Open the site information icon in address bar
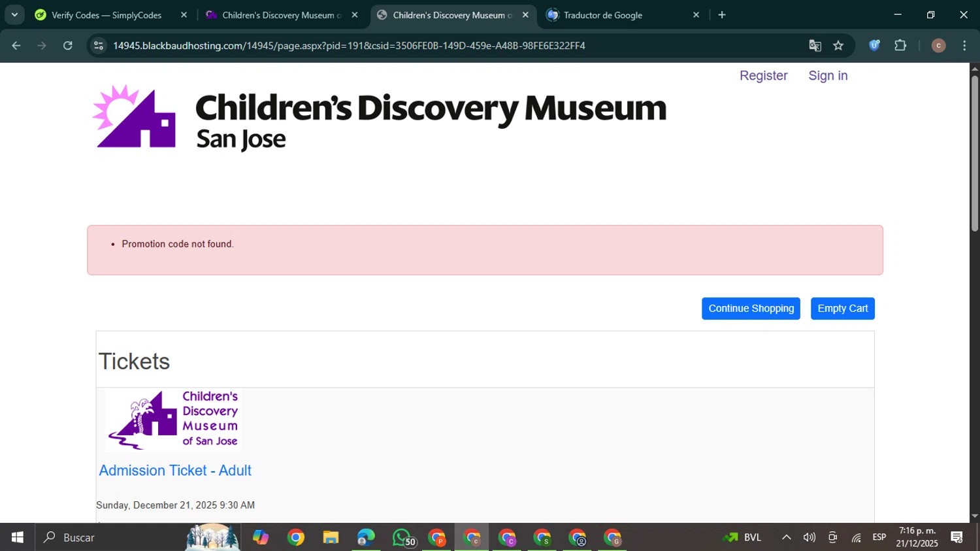The image size is (980, 551). click(x=99, y=46)
